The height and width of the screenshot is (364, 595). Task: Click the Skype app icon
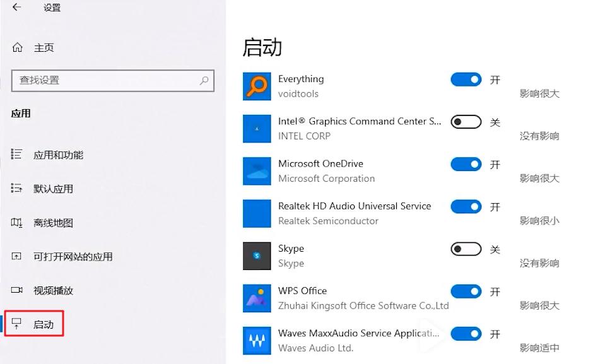click(x=257, y=255)
